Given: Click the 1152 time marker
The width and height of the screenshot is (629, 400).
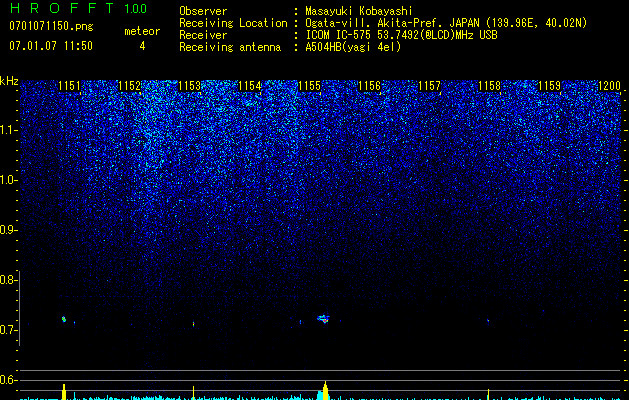Looking at the screenshot, I should [x=130, y=86].
